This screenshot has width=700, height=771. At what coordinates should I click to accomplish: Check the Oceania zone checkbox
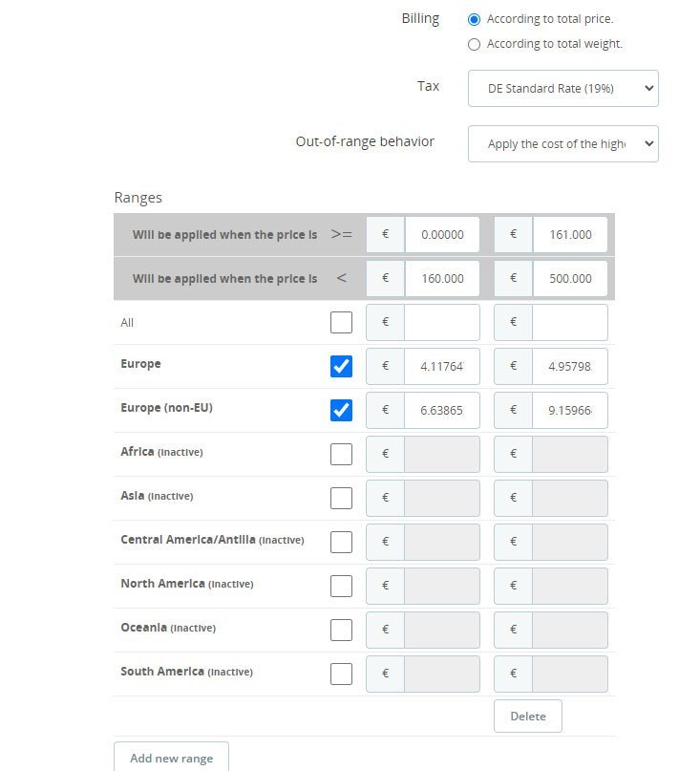click(x=341, y=630)
